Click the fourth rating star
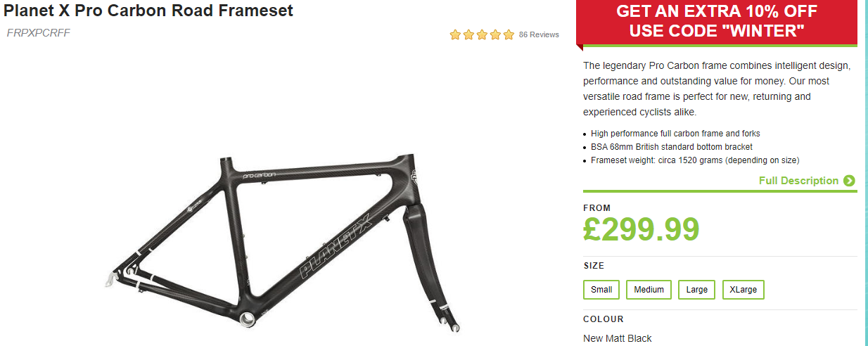Screen dimensions: 868x346 coord(495,34)
